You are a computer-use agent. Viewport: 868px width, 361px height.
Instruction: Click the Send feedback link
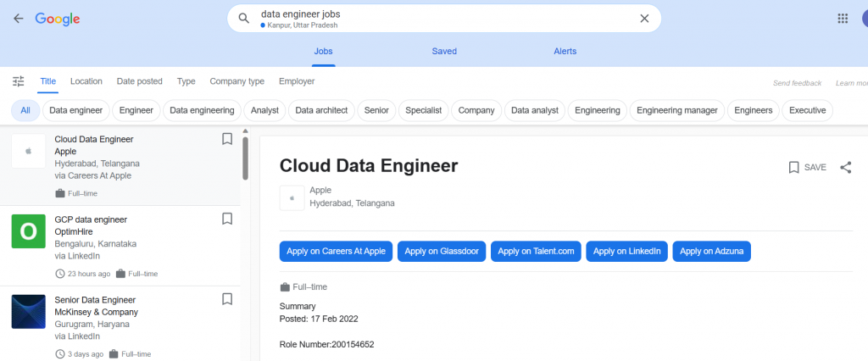click(797, 83)
